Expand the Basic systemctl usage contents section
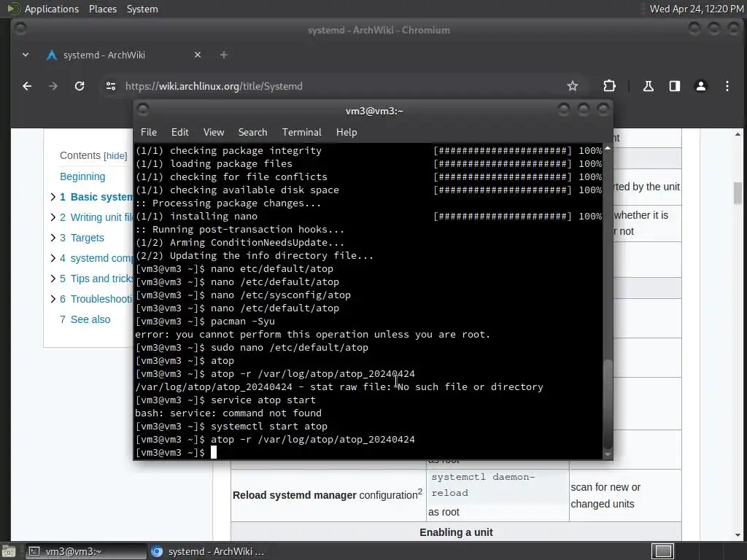This screenshot has width=747, height=560. (x=53, y=197)
